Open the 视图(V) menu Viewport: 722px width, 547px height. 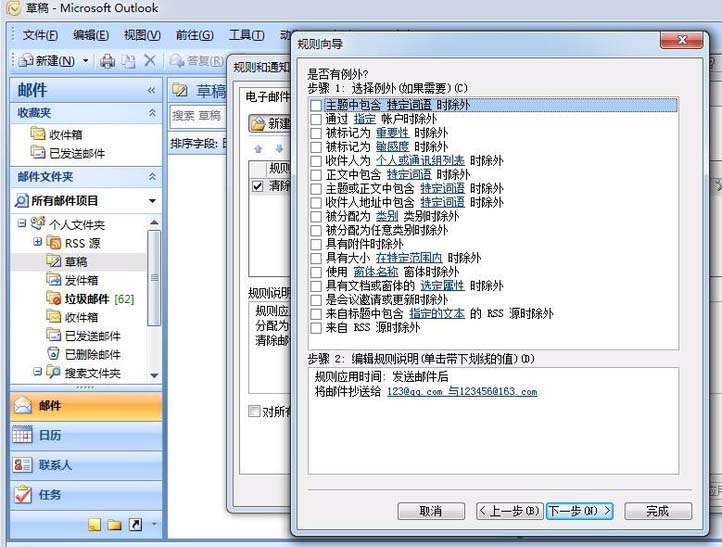(x=142, y=35)
